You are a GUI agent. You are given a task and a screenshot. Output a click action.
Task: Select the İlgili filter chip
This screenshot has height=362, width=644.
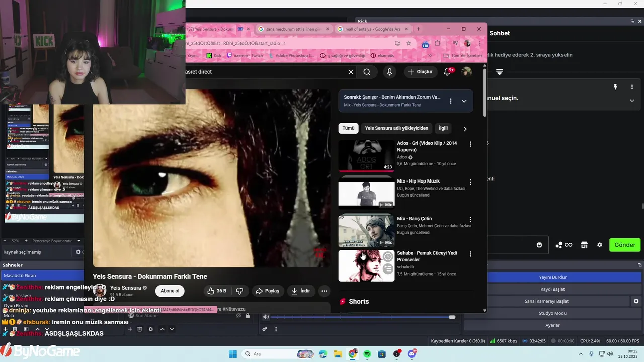pyautogui.click(x=443, y=128)
